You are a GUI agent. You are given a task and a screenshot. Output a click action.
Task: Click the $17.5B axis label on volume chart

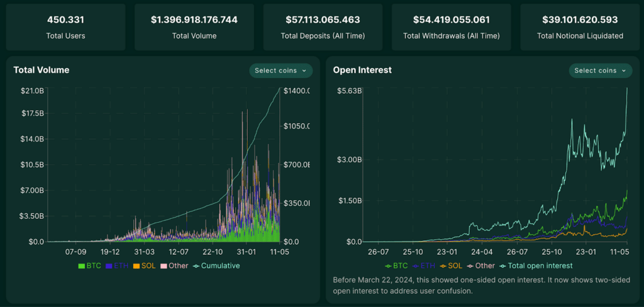(x=33, y=113)
